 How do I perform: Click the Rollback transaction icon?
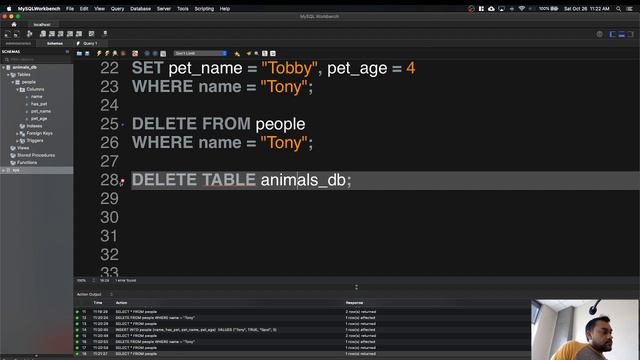tap(155, 53)
